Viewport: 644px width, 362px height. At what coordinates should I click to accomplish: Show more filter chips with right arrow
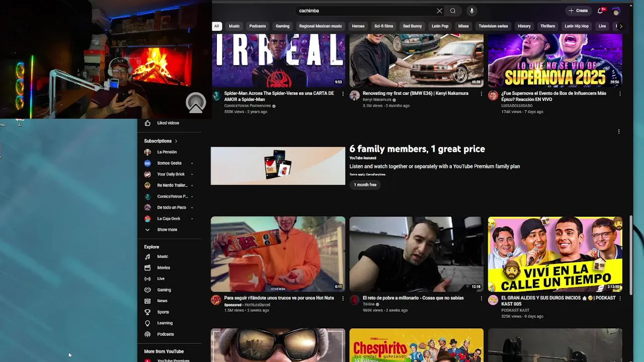621,26
